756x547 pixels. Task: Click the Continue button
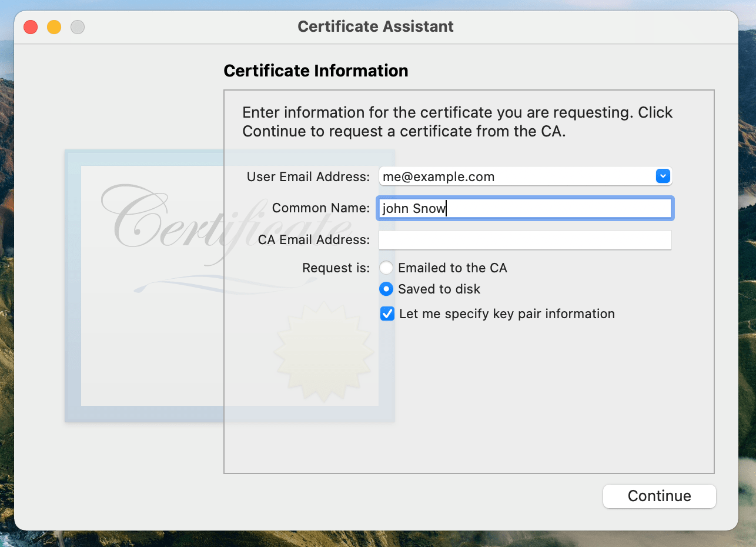pos(659,496)
